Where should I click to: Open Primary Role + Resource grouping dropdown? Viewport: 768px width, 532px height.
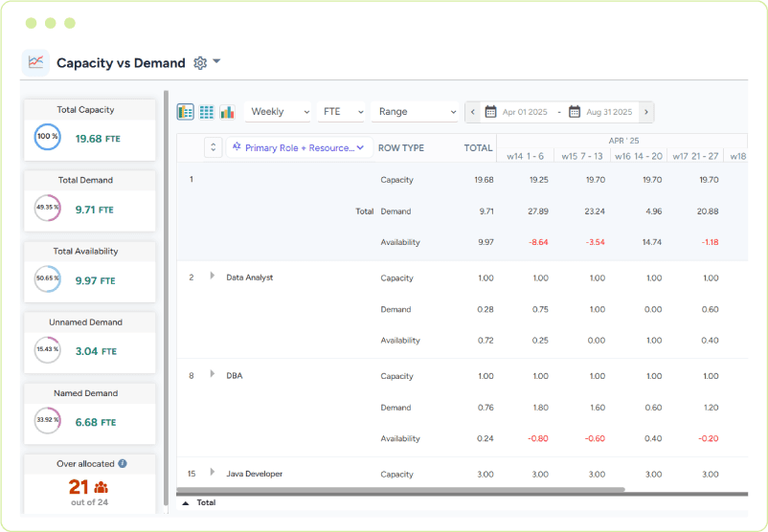tap(300, 147)
